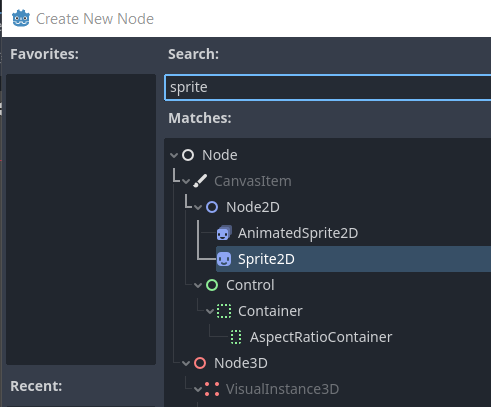Click the Node white circle icon
This screenshot has height=407, width=491.
tap(188, 155)
